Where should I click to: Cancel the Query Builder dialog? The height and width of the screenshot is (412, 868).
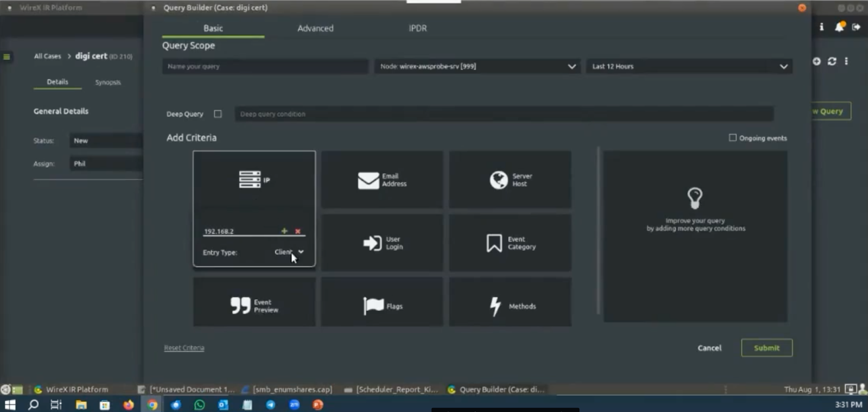pos(710,348)
